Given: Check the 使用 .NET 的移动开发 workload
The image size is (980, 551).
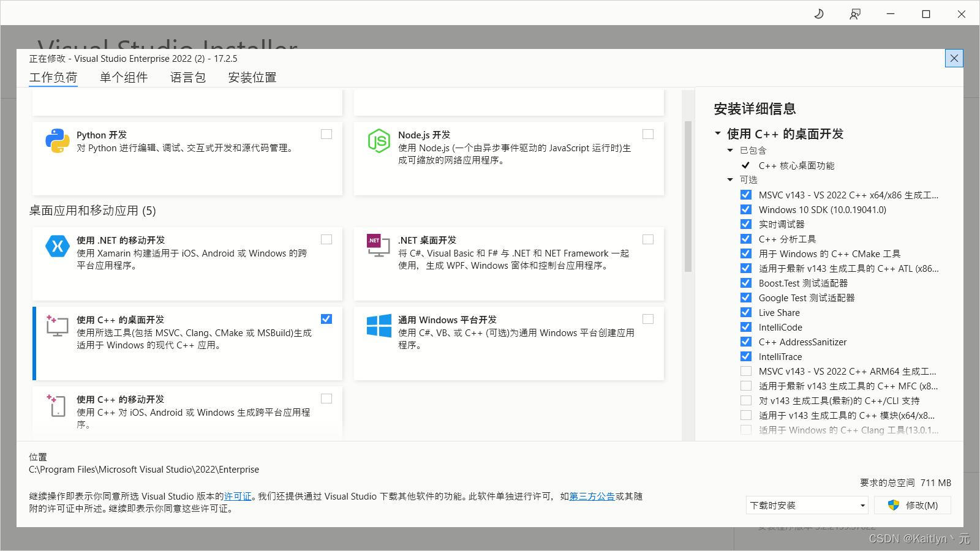Looking at the screenshot, I should (x=326, y=239).
